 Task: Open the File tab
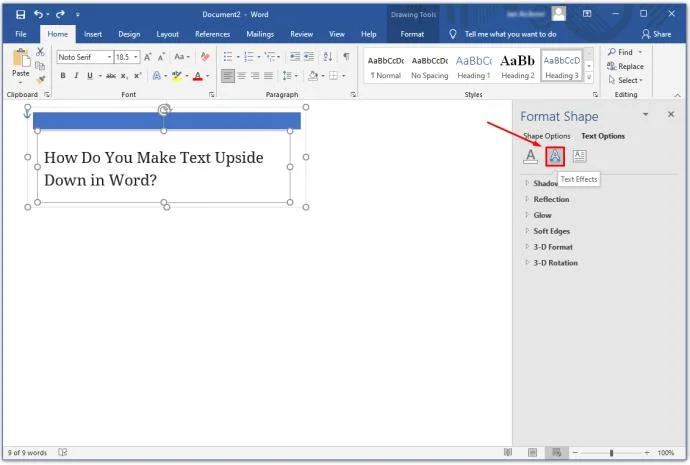pyautogui.click(x=21, y=34)
